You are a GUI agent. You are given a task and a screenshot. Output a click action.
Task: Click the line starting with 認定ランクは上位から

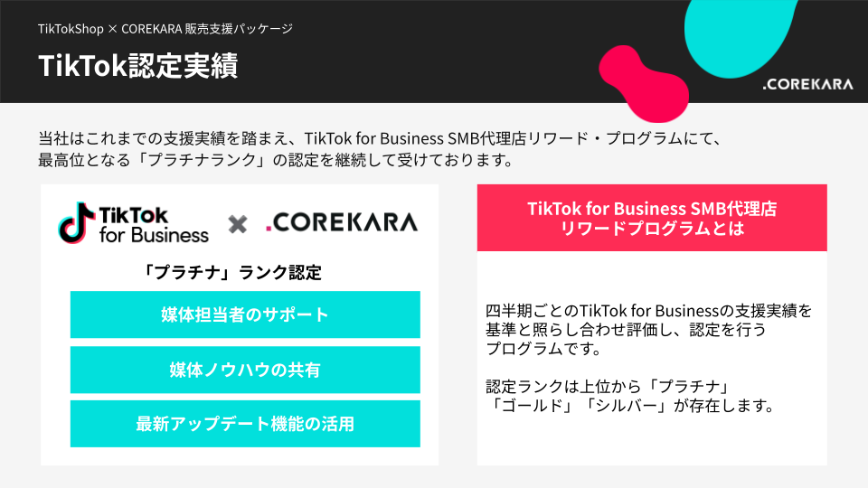(x=595, y=386)
